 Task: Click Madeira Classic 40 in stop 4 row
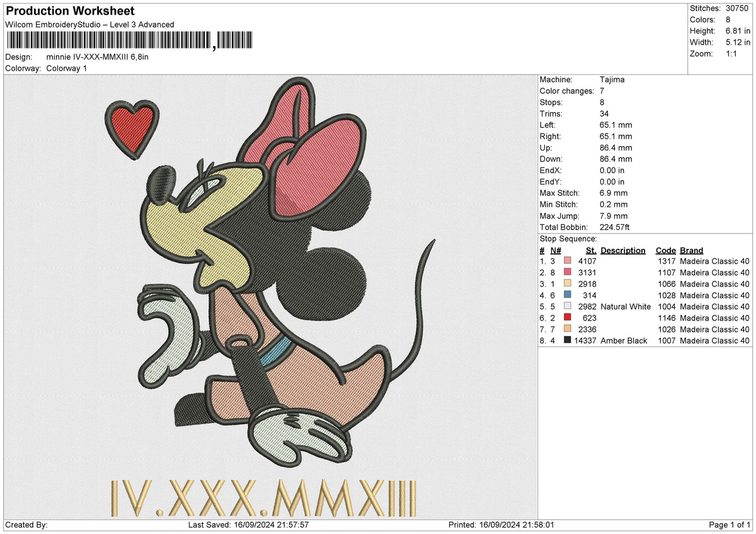(x=714, y=295)
